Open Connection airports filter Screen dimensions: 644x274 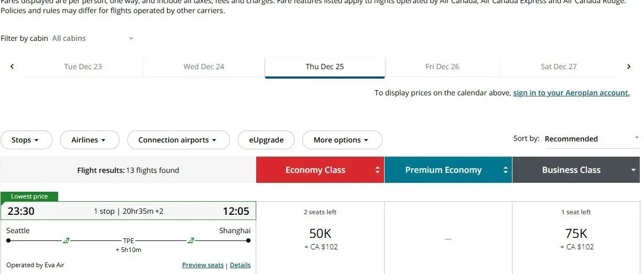coord(178,140)
